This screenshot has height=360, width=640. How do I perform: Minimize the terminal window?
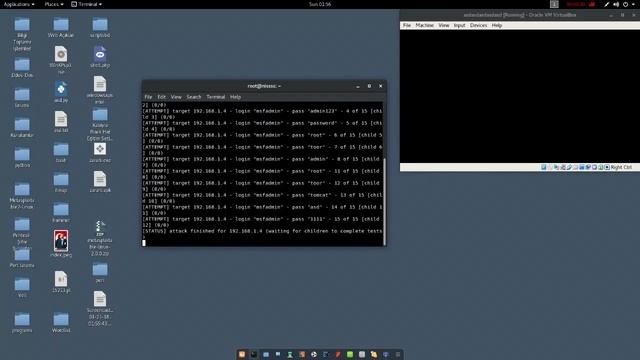point(358,86)
